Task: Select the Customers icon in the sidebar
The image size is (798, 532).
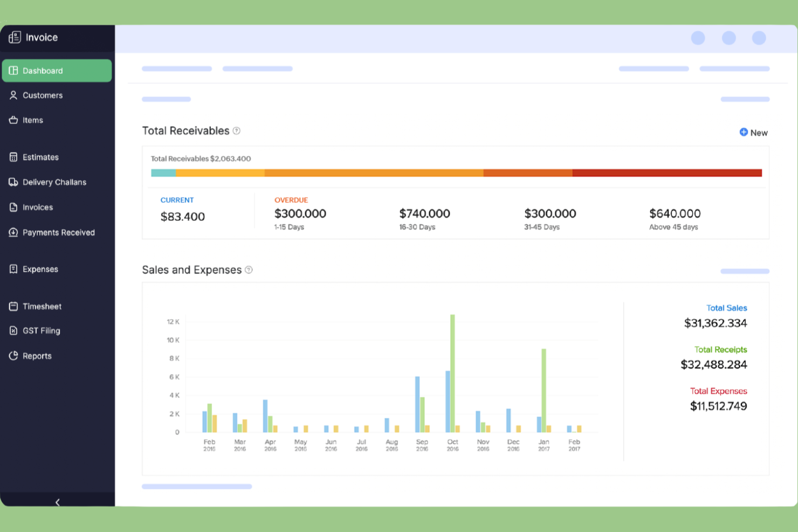Action: click(x=13, y=95)
